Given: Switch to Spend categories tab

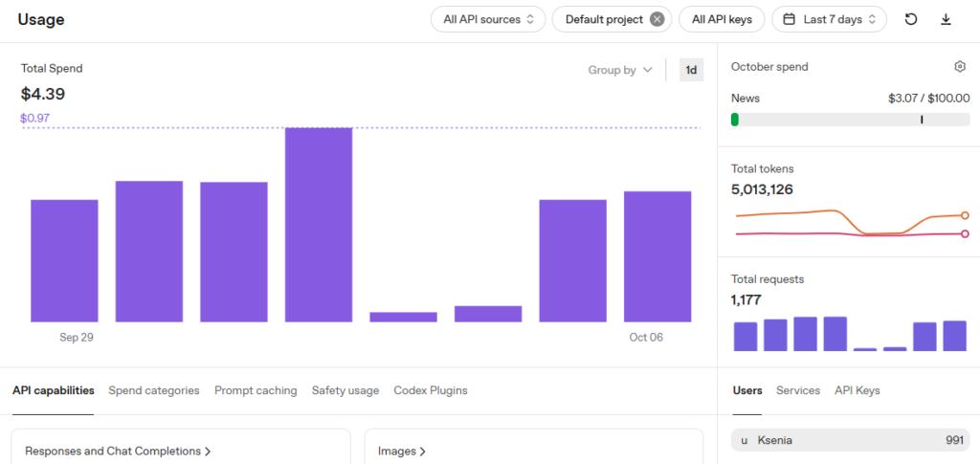Looking at the screenshot, I should coord(154,390).
